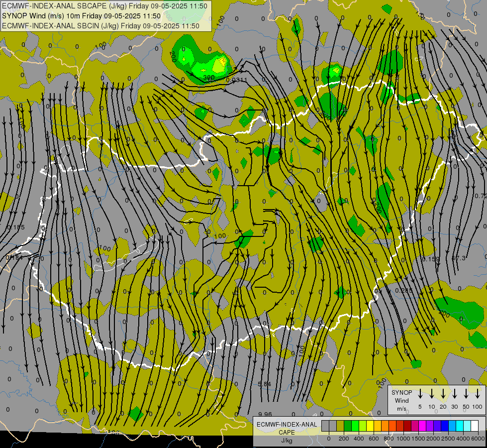Click the 800 tick on CAPE scale

389,439
